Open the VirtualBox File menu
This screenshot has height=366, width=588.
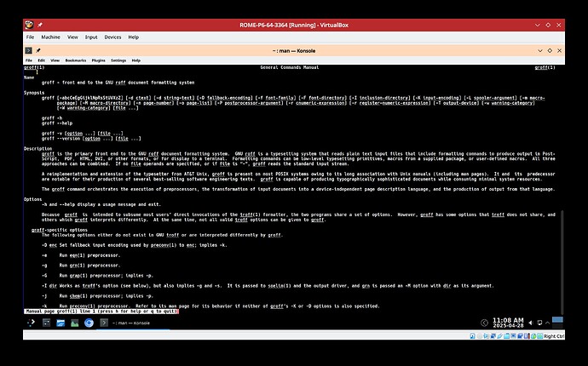(30, 37)
